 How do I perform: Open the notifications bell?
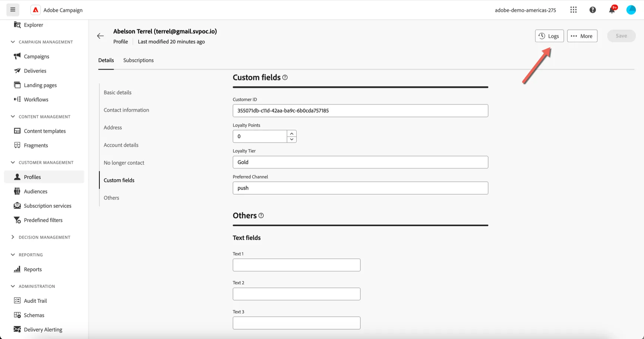pyautogui.click(x=612, y=10)
